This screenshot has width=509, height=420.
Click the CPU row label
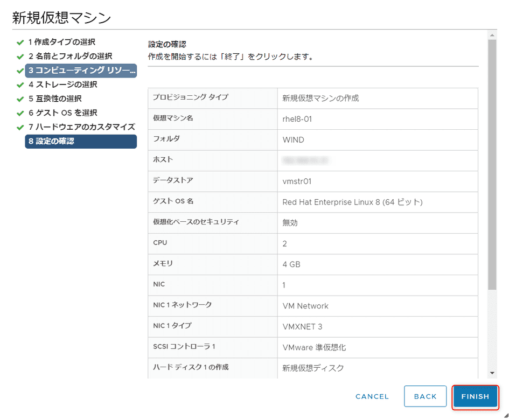click(160, 243)
